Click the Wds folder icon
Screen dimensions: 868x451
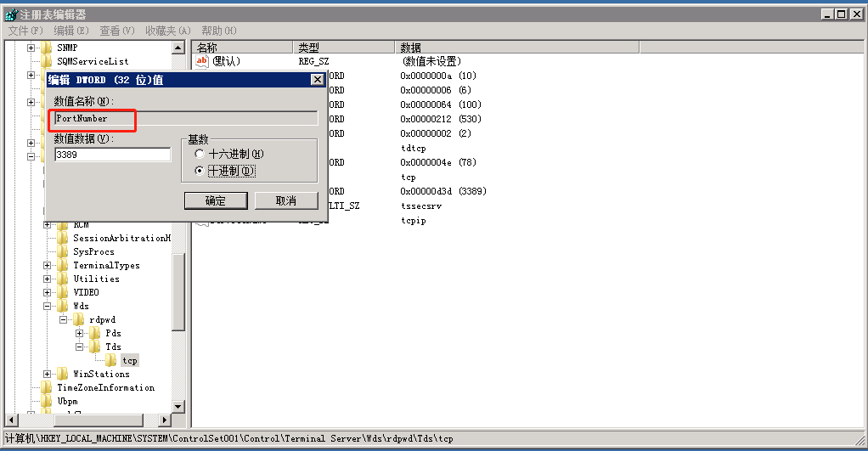pyautogui.click(x=63, y=306)
